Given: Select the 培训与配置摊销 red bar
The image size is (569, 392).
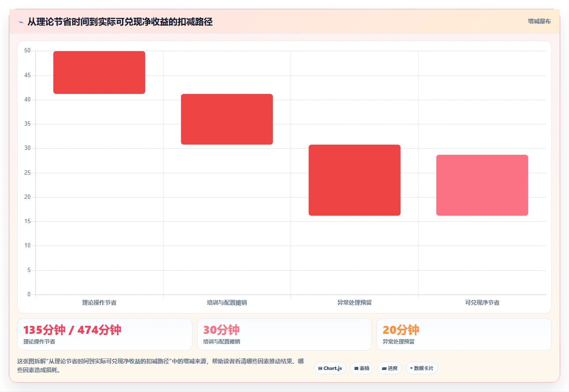Looking at the screenshot, I should click(227, 119).
